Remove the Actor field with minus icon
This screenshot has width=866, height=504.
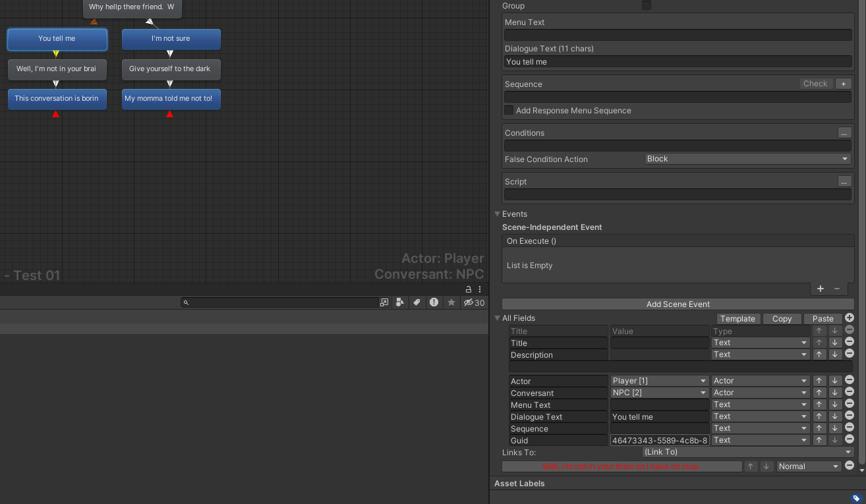coord(850,380)
